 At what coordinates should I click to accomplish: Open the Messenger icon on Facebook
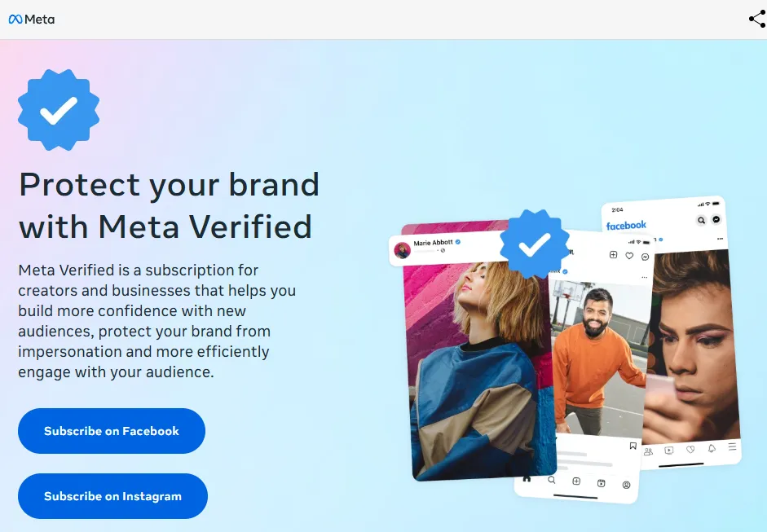pyautogui.click(x=716, y=220)
